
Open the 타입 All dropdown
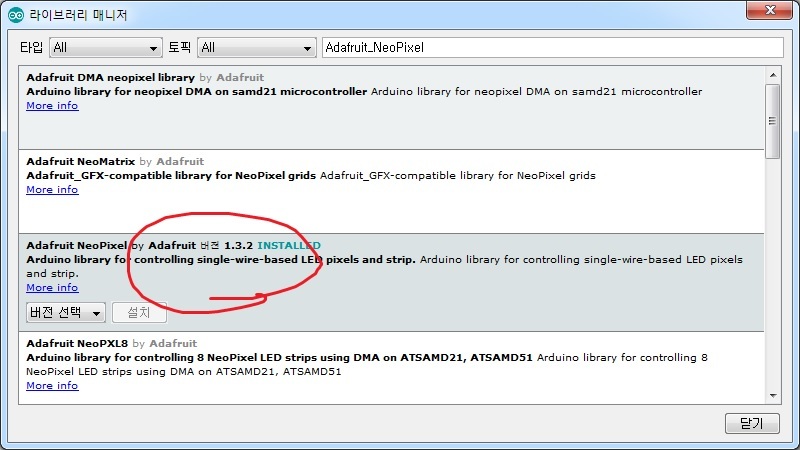[106, 47]
